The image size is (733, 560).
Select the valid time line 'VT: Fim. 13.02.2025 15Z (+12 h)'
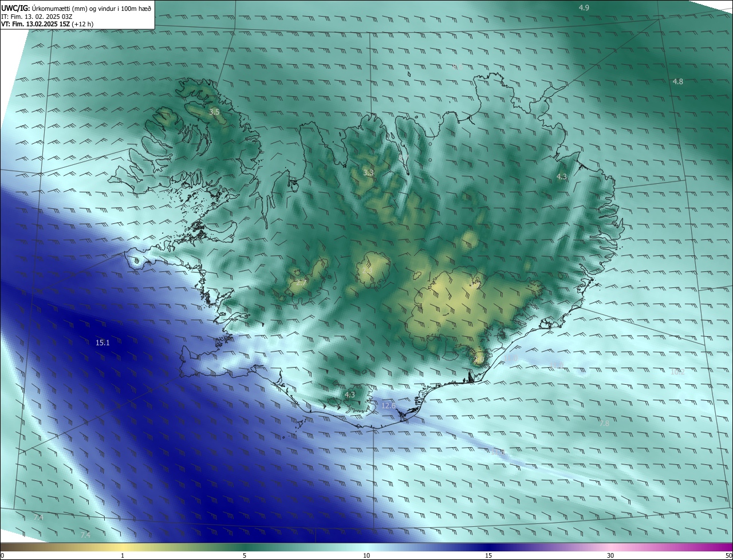[x=48, y=25]
